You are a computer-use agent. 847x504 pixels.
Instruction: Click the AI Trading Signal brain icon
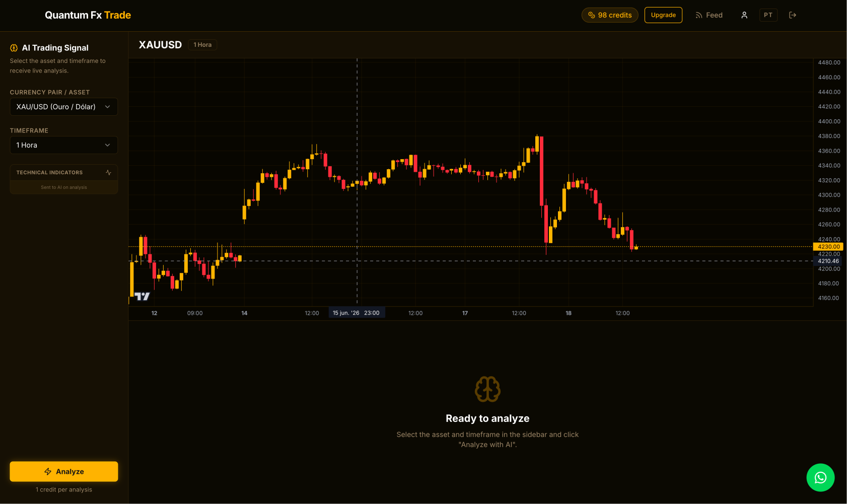[x=14, y=48]
